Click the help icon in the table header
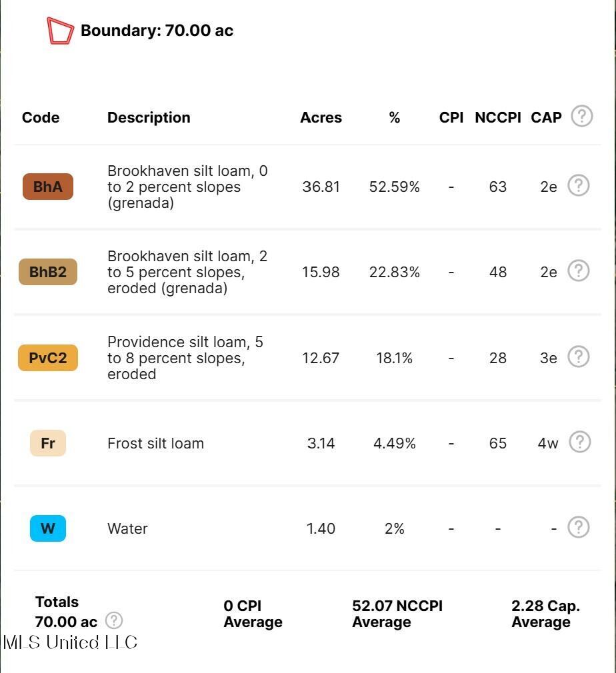The width and height of the screenshot is (616, 673). click(x=581, y=116)
